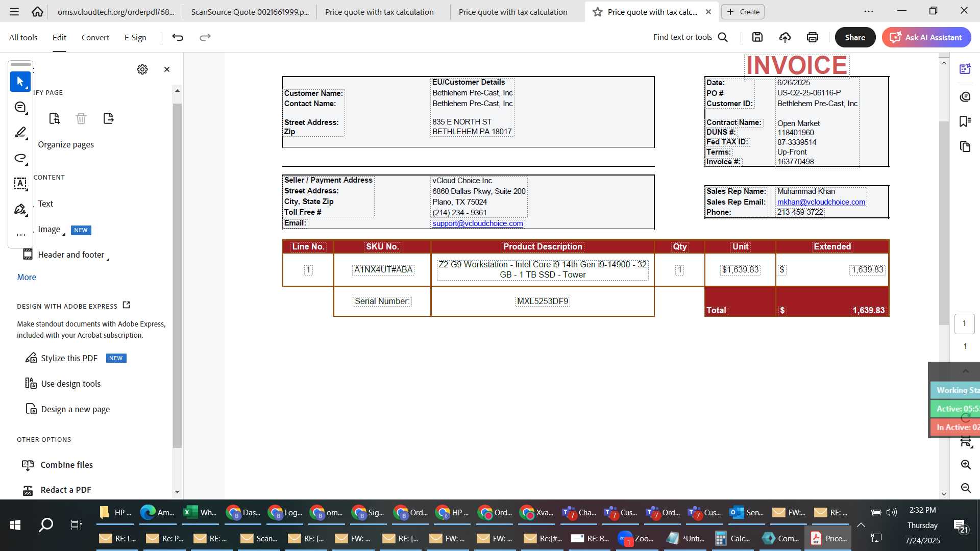
Task: Select Organize pages option
Action: (x=66, y=144)
